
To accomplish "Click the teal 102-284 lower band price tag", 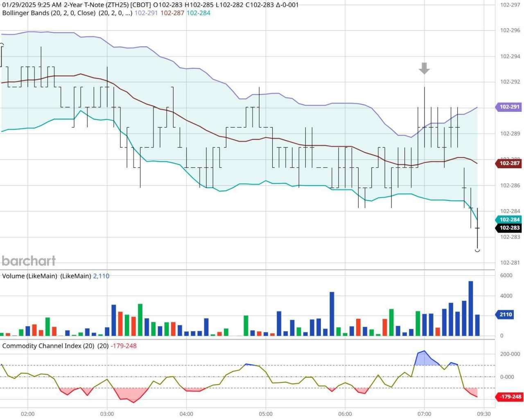I will coord(508,220).
